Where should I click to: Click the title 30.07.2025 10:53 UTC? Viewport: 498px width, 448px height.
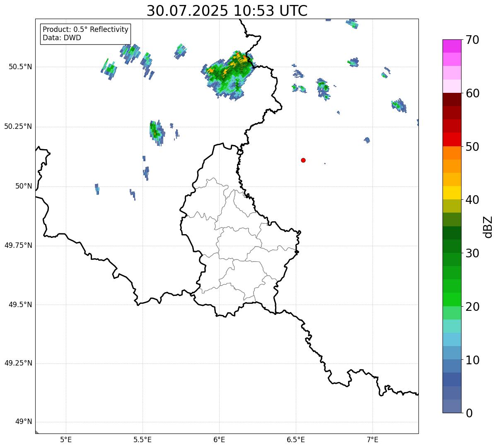point(227,11)
